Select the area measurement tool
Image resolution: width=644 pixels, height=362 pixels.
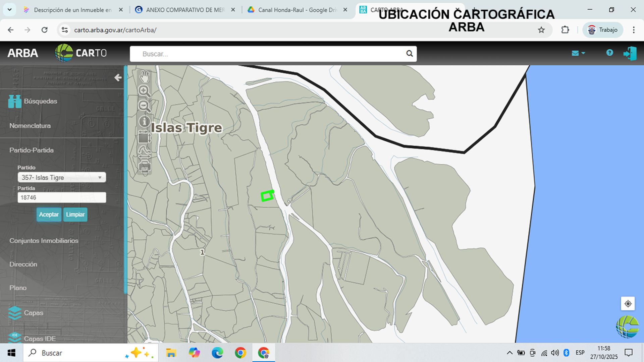pos(144,137)
